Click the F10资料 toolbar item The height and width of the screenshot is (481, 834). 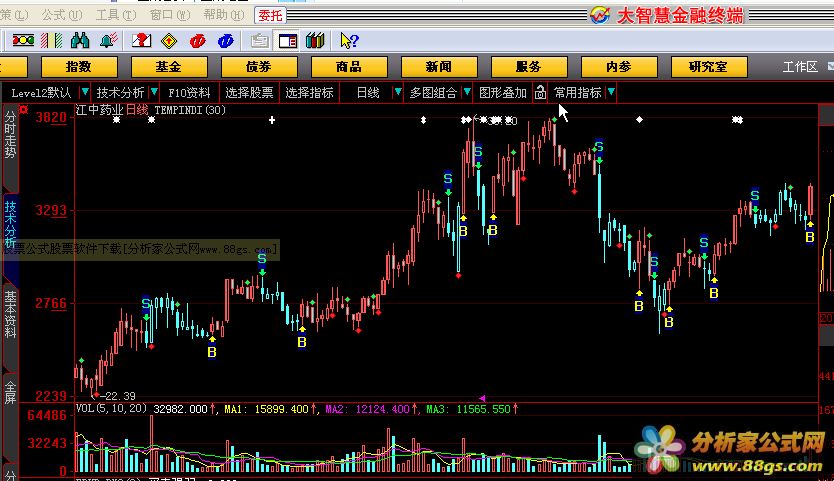(189, 93)
